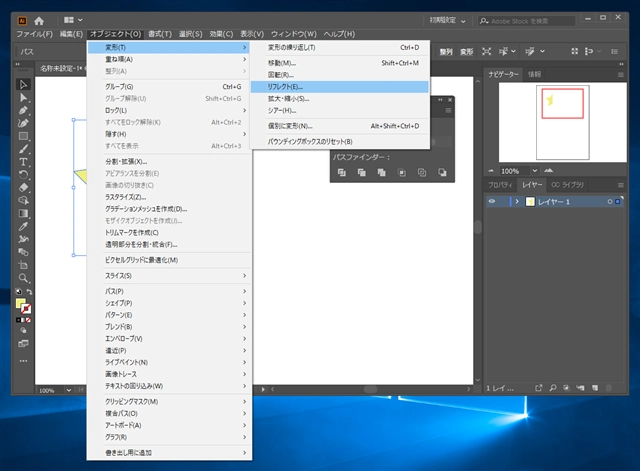Select the Curvature tool
Viewport: 640px width, 471px height.
coord(23,123)
